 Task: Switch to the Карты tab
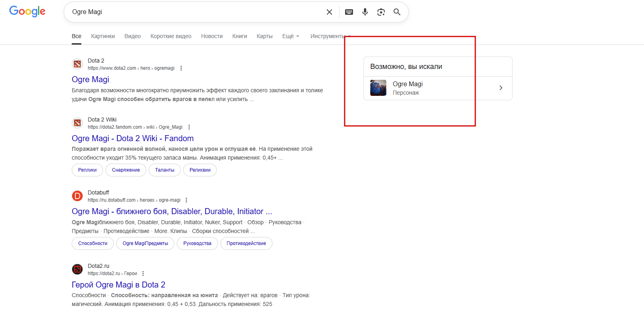pyautogui.click(x=264, y=36)
